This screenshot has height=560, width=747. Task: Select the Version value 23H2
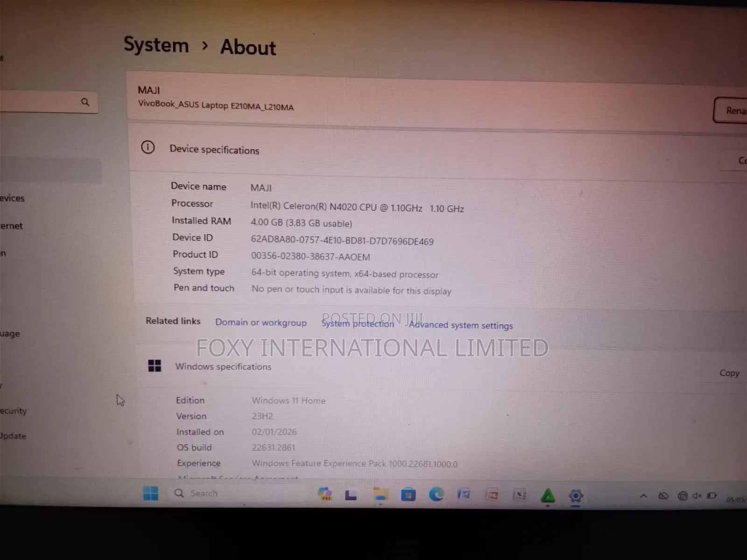tap(262, 416)
